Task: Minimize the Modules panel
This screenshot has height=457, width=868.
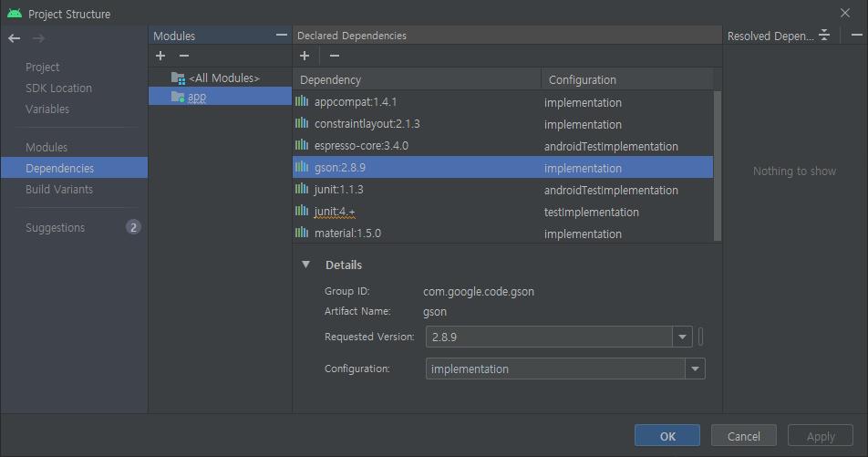Action: (282, 35)
